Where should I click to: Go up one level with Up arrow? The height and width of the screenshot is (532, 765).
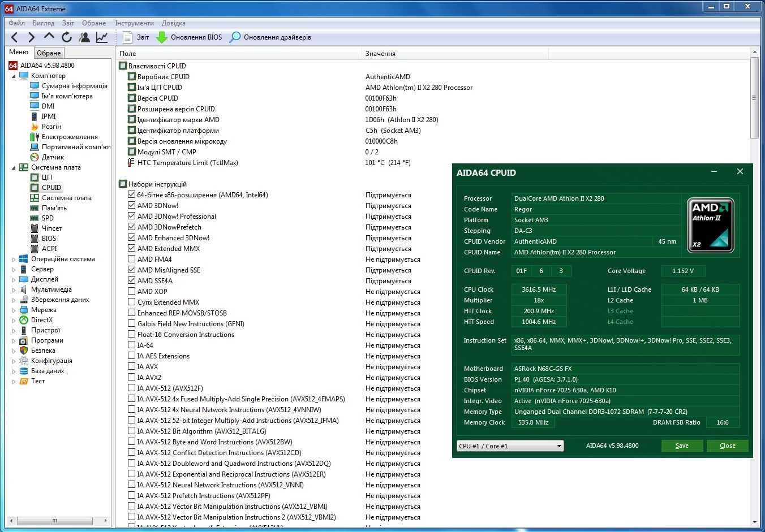coord(49,37)
